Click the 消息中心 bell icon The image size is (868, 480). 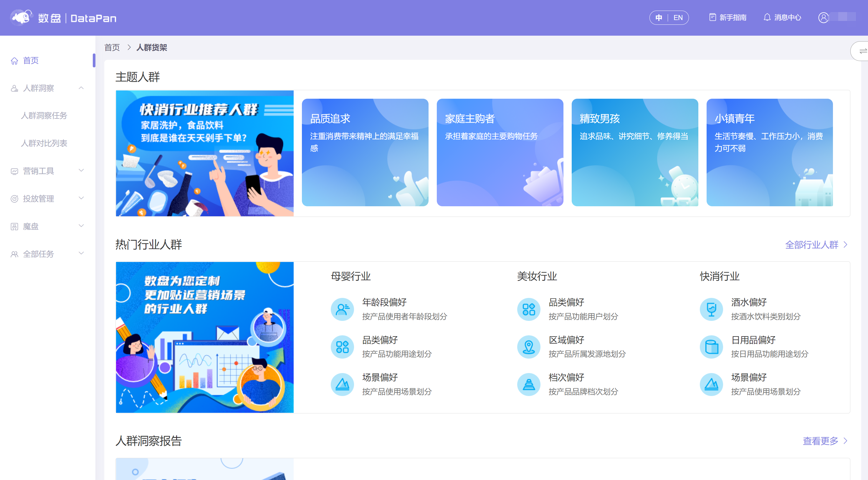coord(767,17)
